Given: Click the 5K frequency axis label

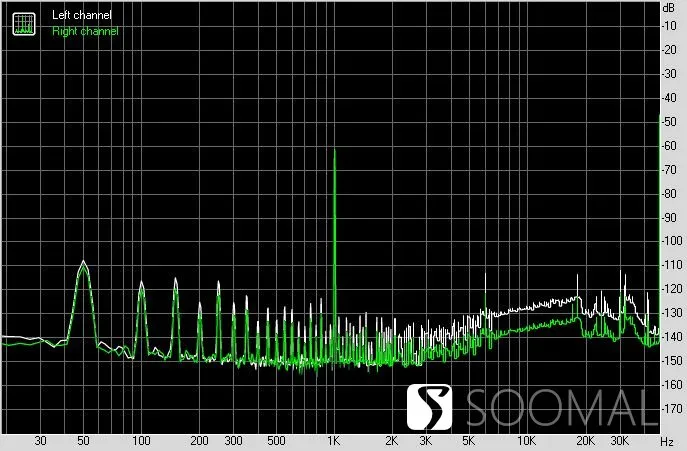Looking at the screenshot, I should (468, 440).
